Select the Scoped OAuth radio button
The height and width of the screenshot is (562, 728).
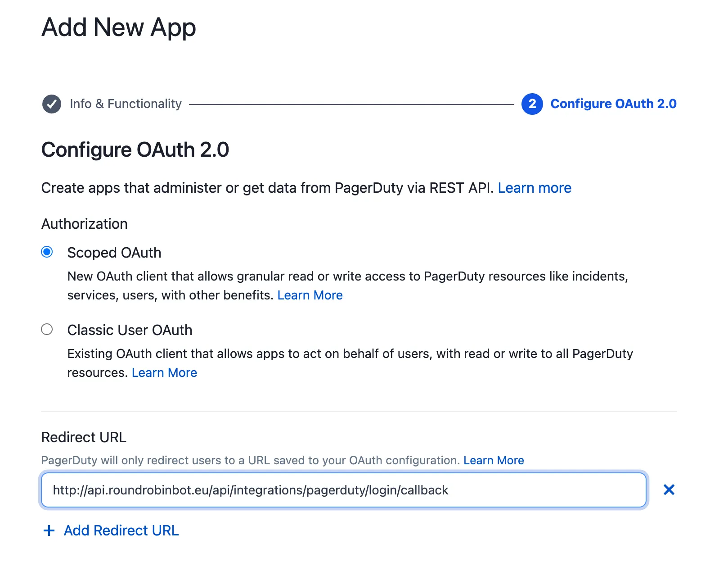47,252
